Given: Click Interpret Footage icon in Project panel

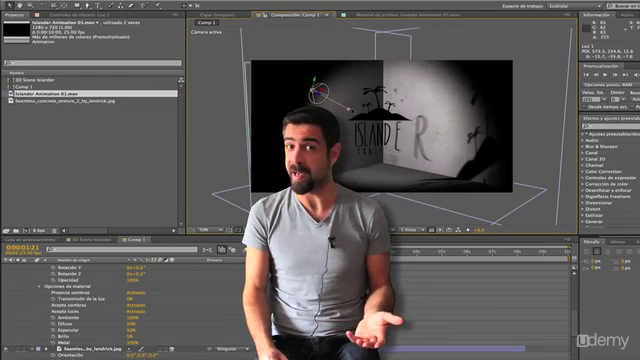Looking at the screenshot, I should point(6,231).
